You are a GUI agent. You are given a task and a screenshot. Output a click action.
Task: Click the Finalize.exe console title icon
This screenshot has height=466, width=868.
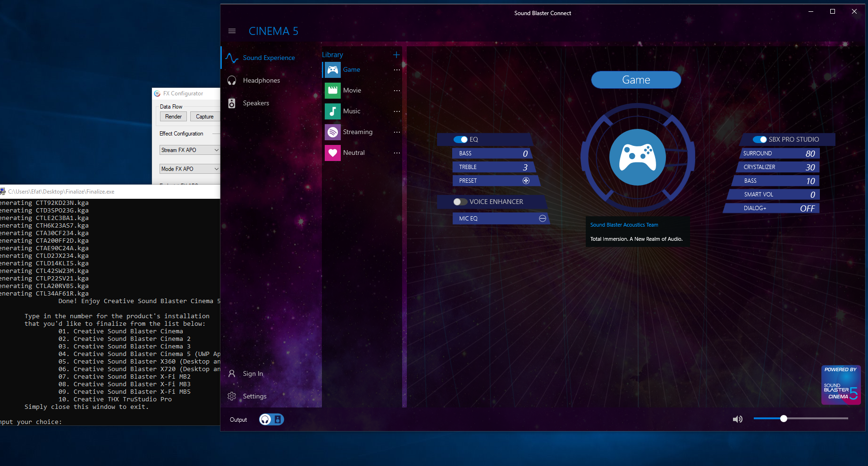point(3,191)
